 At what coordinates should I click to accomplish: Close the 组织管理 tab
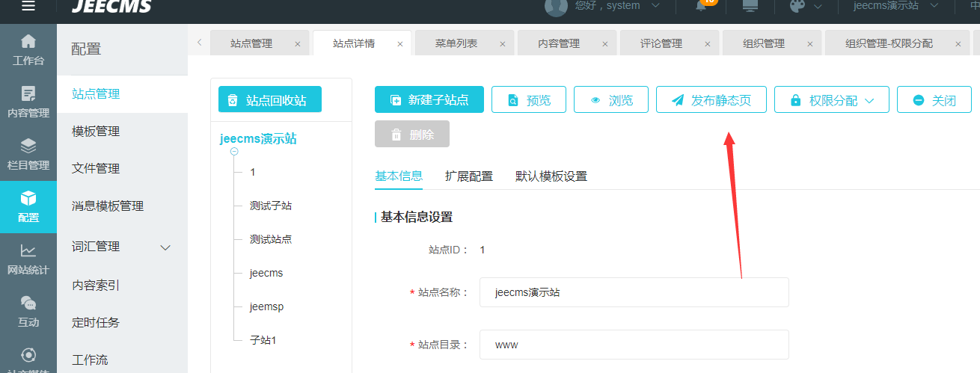810,44
